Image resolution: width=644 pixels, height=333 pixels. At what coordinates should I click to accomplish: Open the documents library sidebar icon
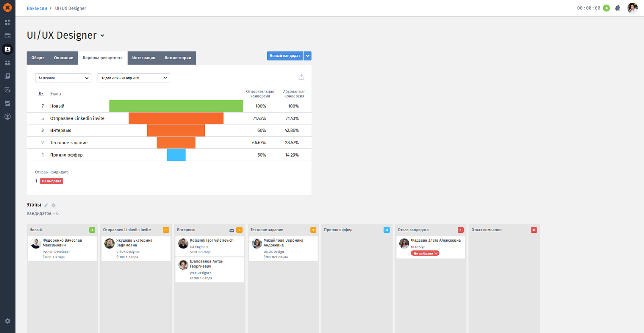pos(7,76)
